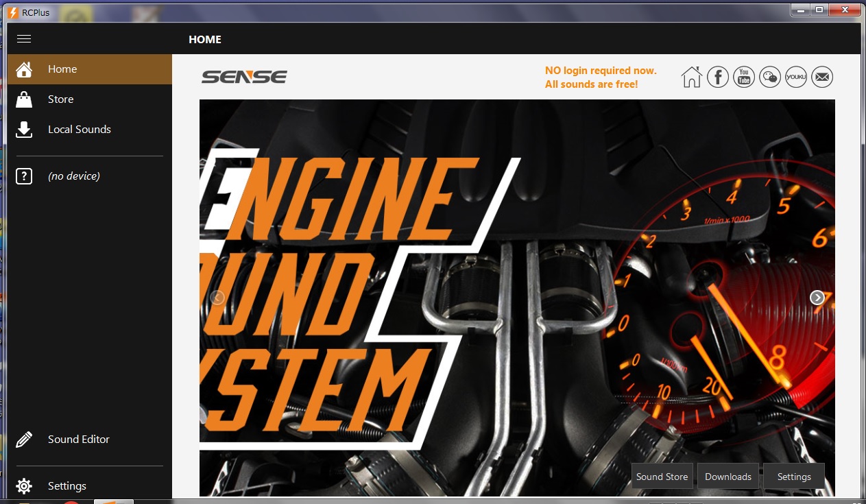Open Sound Editor pencil icon
The image size is (866, 504).
coord(24,440)
